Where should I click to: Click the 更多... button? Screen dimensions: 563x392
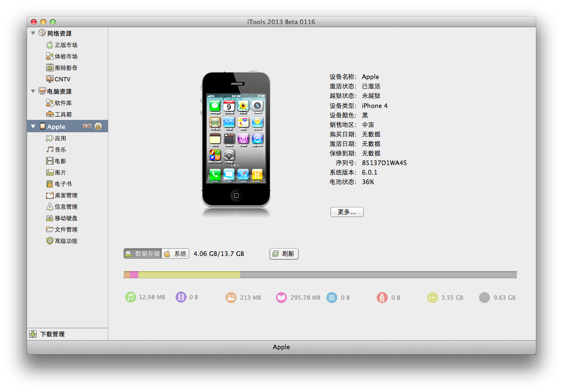tap(347, 212)
